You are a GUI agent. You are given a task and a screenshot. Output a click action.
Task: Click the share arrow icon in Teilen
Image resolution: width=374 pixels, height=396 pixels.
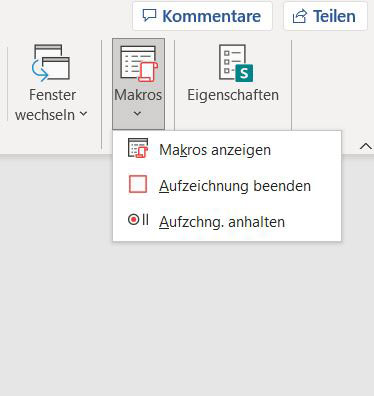point(299,16)
